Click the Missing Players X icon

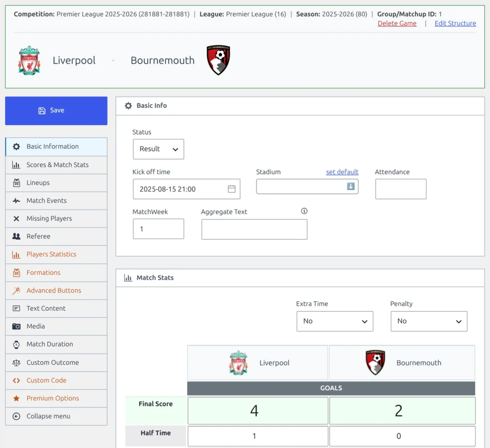pyautogui.click(x=16, y=219)
